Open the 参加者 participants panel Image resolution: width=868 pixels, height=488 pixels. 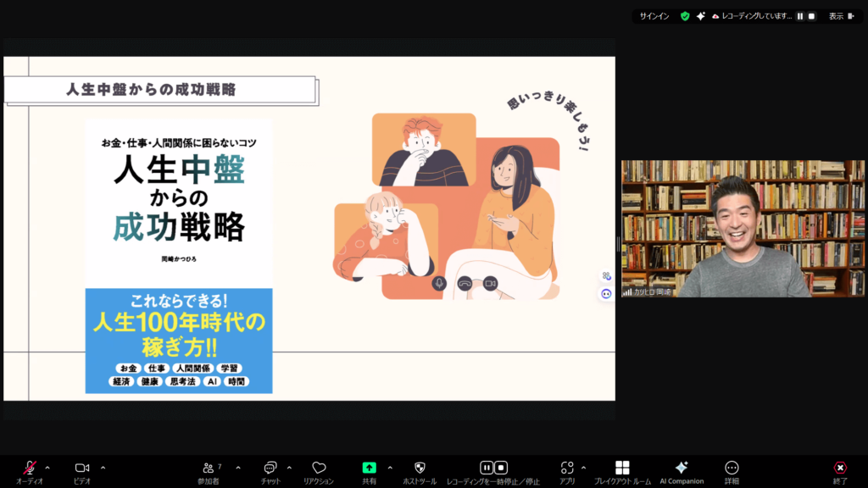click(208, 469)
